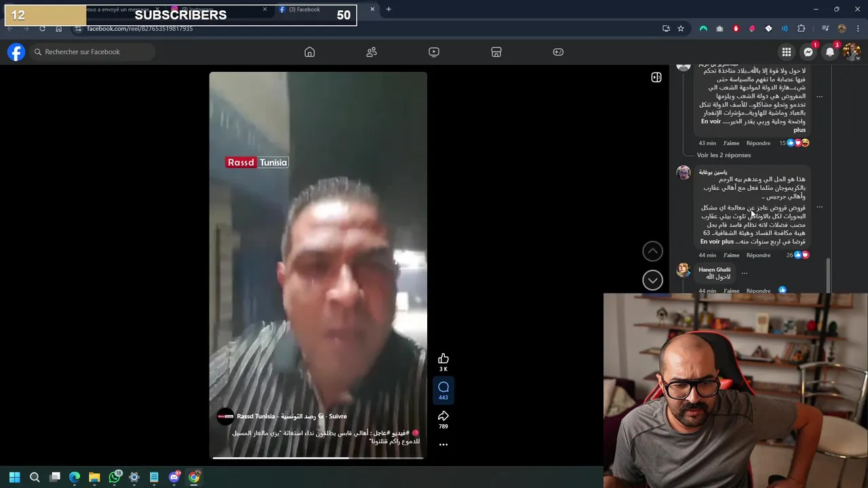Launch Microsoft Edge from taskbar

pyautogui.click(x=75, y=477)
